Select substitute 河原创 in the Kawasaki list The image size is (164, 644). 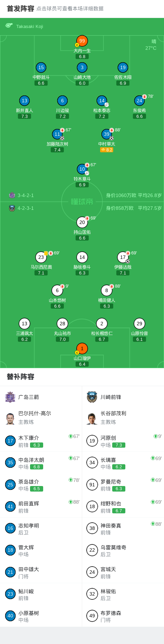pyautogui.click(x=123, y=441)
